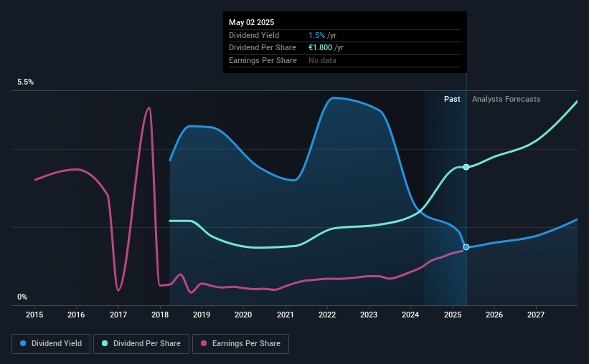Click the teal Dividend Per Share legend dot
The height and width of the screenshot is (364, 589).
point(105,343)
